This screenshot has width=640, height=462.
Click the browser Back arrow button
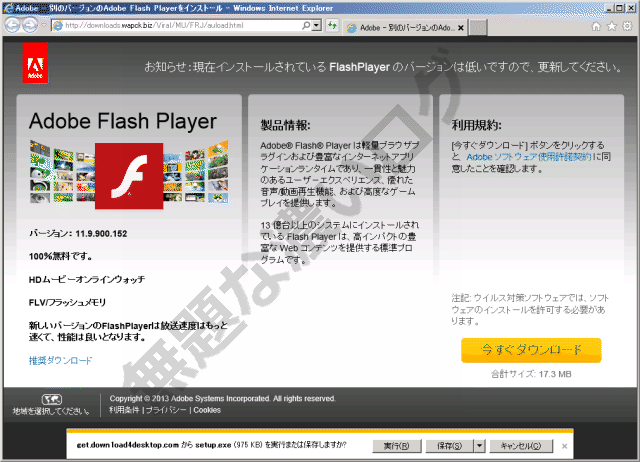click(x=13, y=25)
